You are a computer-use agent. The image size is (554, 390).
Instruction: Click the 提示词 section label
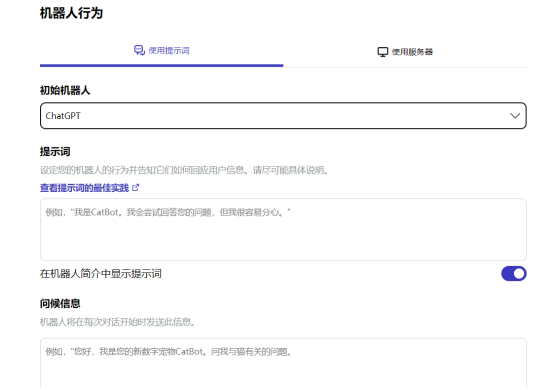(x=55, y=152)
